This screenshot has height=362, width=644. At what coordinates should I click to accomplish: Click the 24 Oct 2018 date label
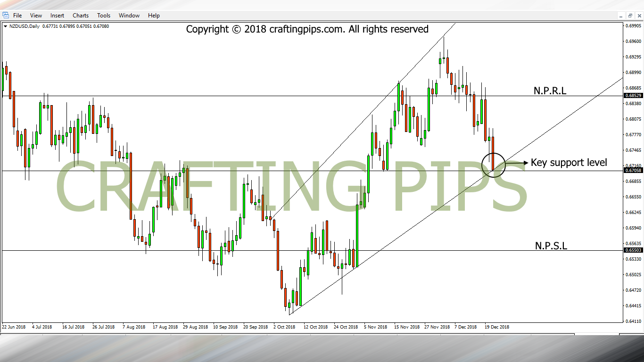(x=346, y=327)
